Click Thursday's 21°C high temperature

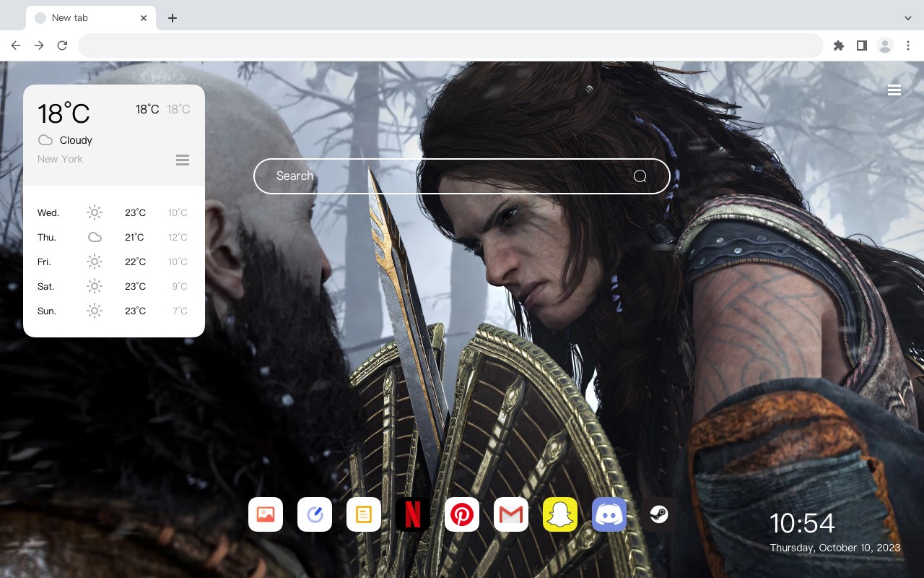[134, 237]
